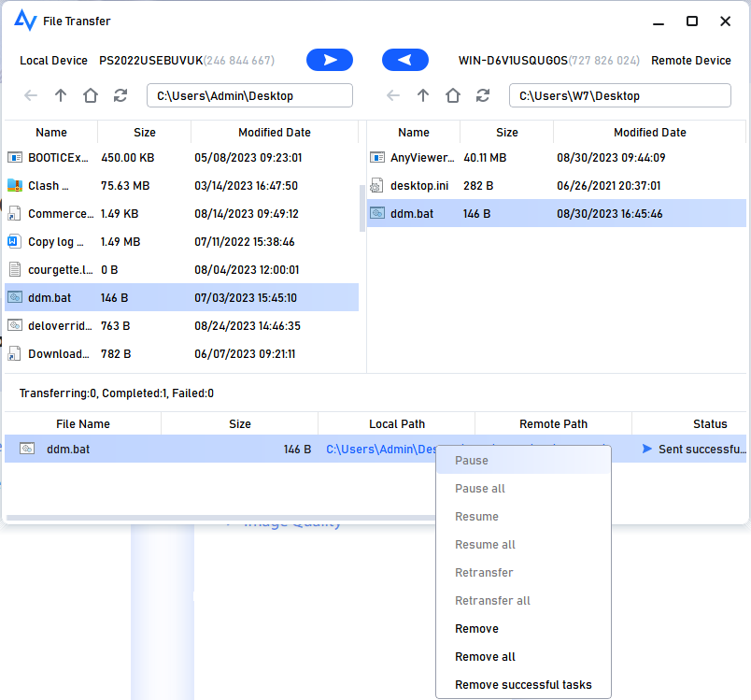Click the sent status arrow icon
The width and height of the screenshot is (751, 700).
[647, 449]
